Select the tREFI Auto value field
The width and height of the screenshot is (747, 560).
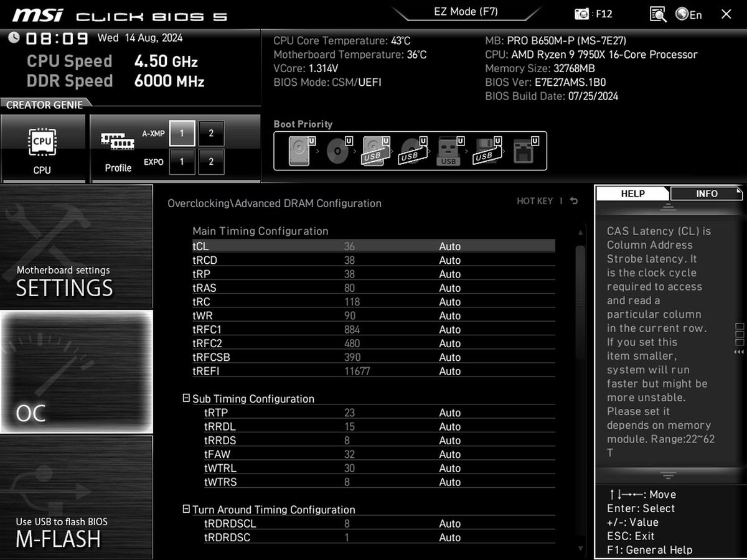tap(450, 371)
